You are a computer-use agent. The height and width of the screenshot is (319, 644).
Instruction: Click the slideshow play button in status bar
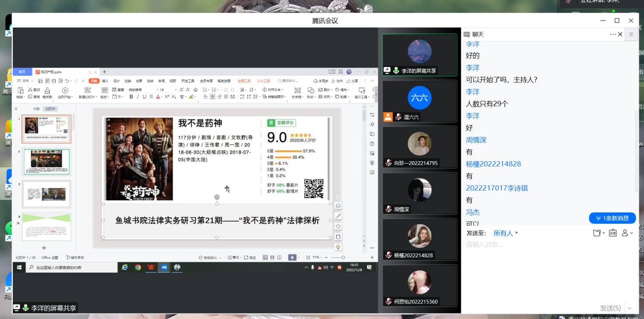pos(292,257)
